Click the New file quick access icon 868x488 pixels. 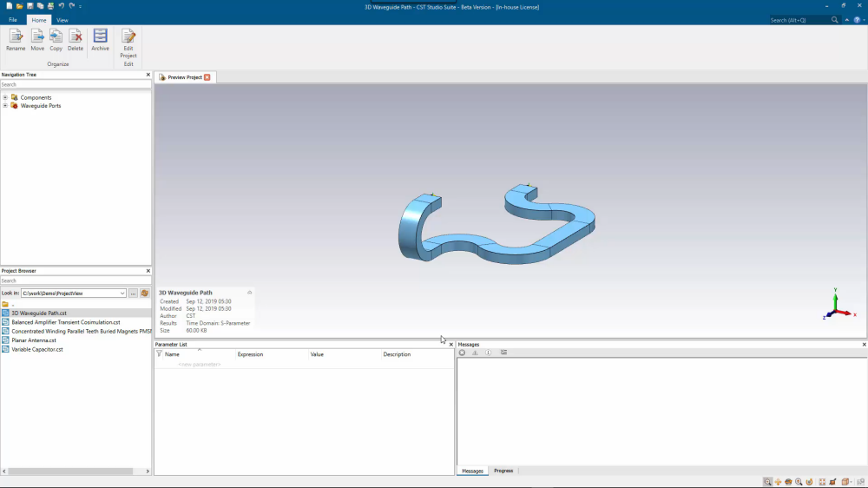[9, 6]
